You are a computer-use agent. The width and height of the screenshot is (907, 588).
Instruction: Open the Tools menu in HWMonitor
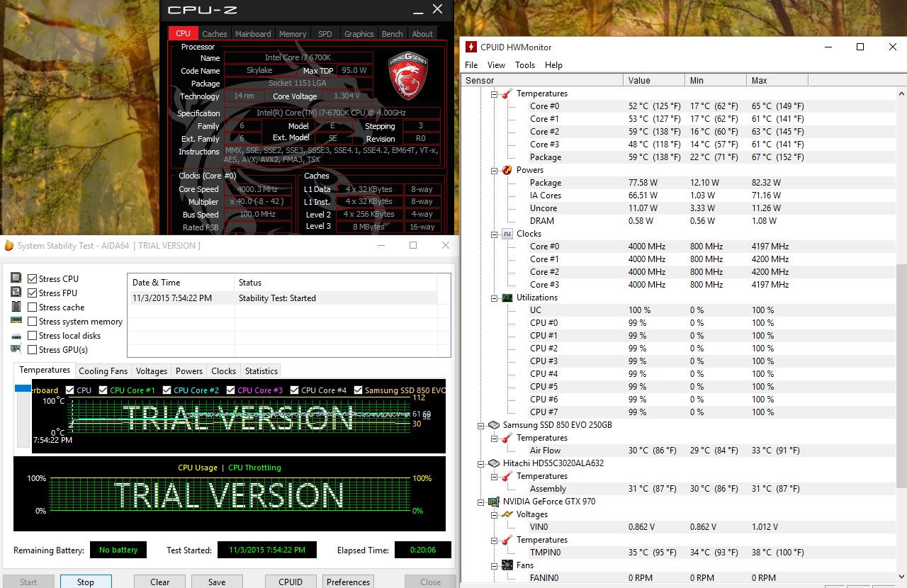pyautogui.click(x=525, y=65)
